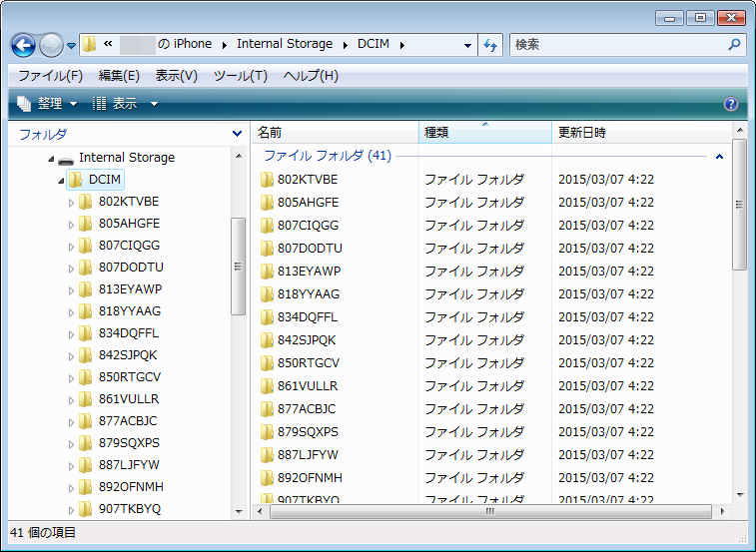
Task: Collapse the ファイル フォルダ (41) group
Action: pyautogui.click(x=720, y=157)
